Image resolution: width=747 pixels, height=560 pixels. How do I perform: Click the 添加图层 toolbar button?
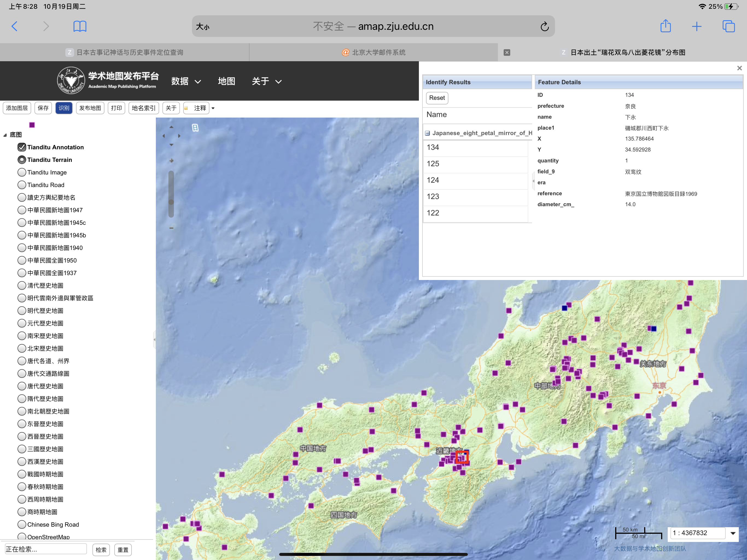[17, 108]
